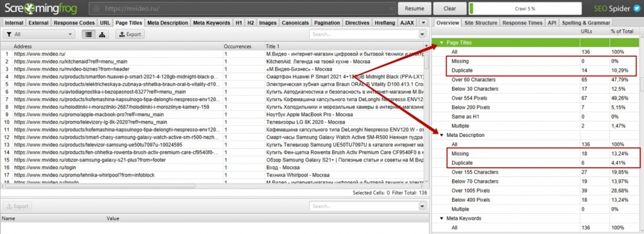The width and height of the screenshot is (644, 234).
Task: Sort by the Title 1 column header
Action: (344, 47)
